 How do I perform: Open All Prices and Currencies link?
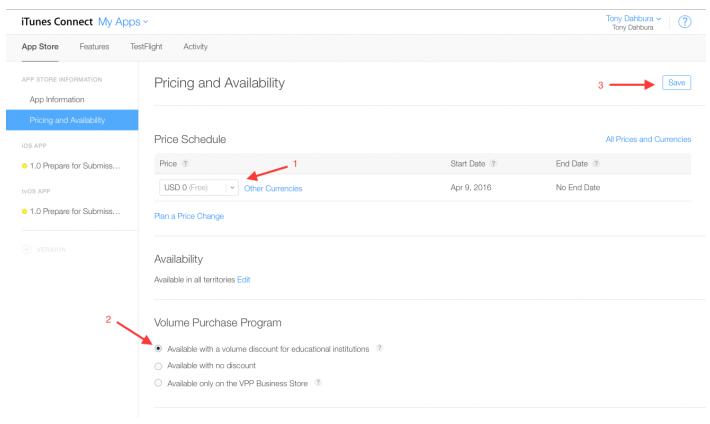(x=648, y=140)
